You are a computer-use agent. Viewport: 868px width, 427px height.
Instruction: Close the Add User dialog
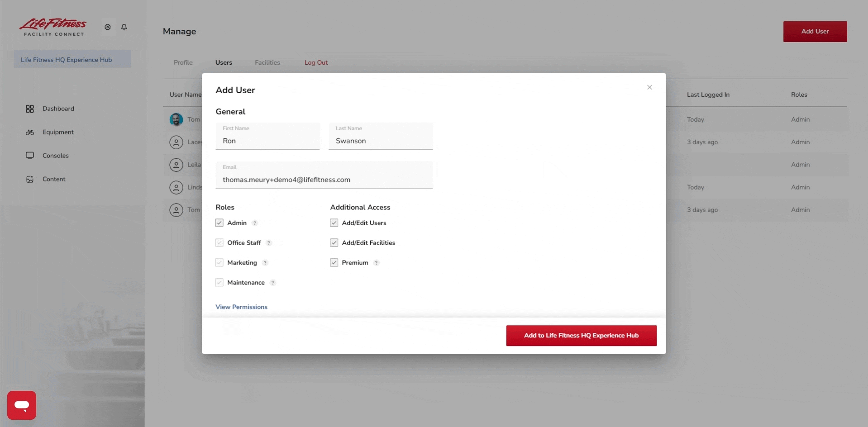coord(649,87)
